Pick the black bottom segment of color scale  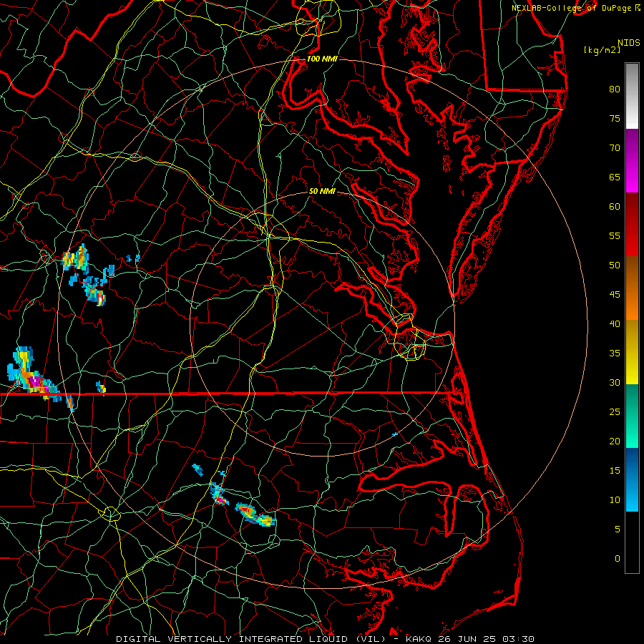pyautogui.click(x=632, y=542)
